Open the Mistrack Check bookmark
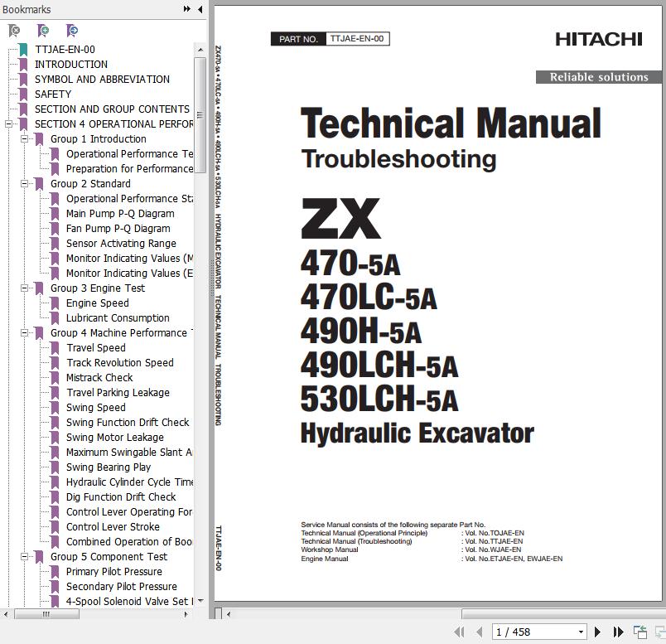Viewport: 666px width, 644px height. tap(99, 377)
